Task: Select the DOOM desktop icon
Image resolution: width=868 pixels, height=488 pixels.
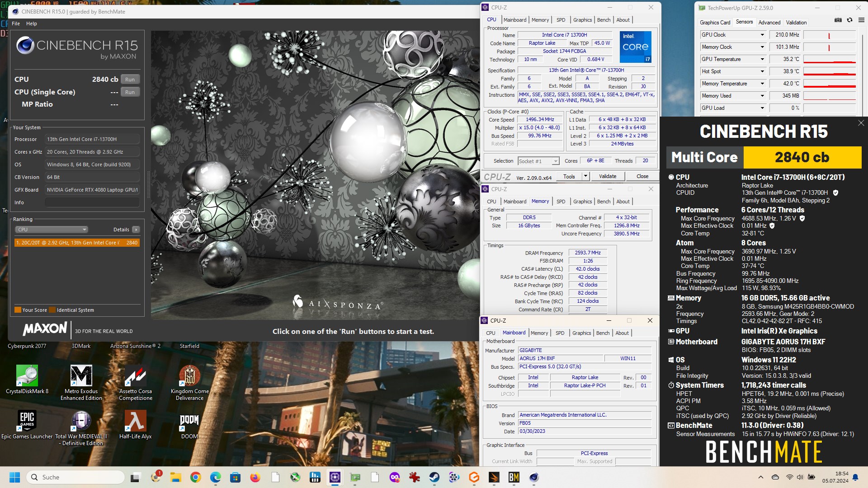Action: point(190,425)
